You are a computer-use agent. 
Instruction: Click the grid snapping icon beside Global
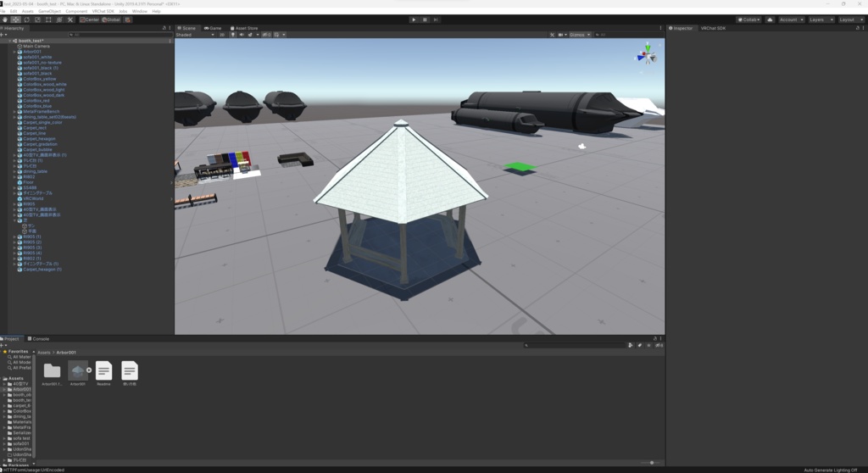tap(127, 19)
